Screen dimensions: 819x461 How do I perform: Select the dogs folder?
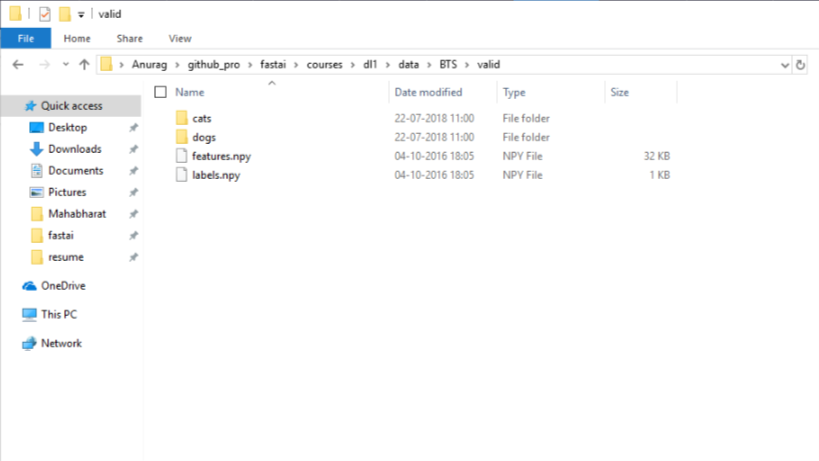(x=204, y=137)
